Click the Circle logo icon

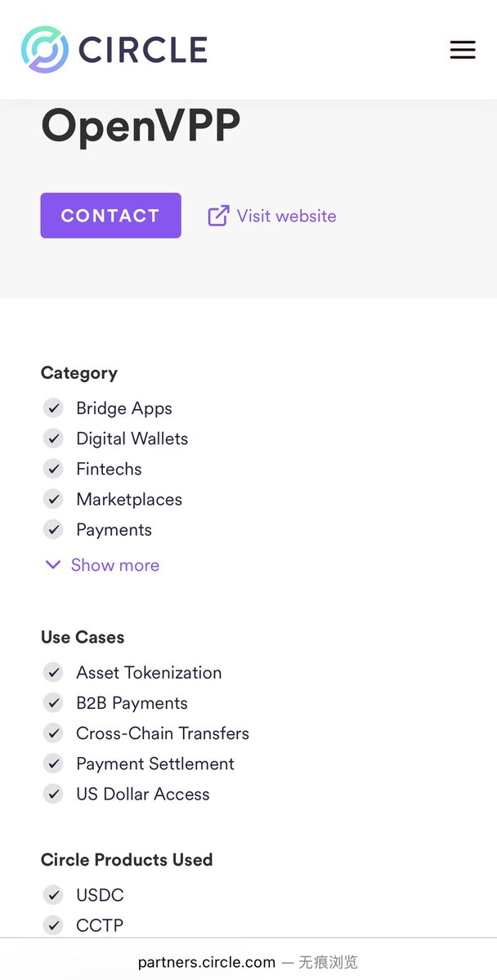(45, 49)
